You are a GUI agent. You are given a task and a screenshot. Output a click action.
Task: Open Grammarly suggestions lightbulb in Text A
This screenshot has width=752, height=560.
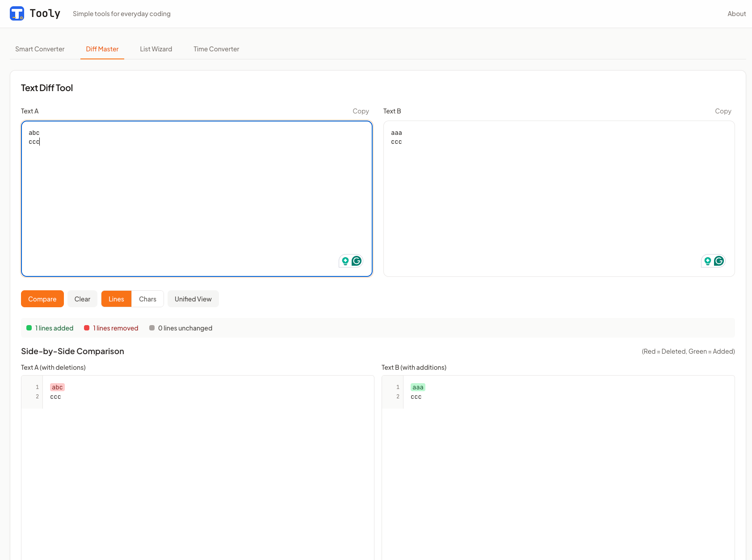pyautogui.click(x=345, y=261)
